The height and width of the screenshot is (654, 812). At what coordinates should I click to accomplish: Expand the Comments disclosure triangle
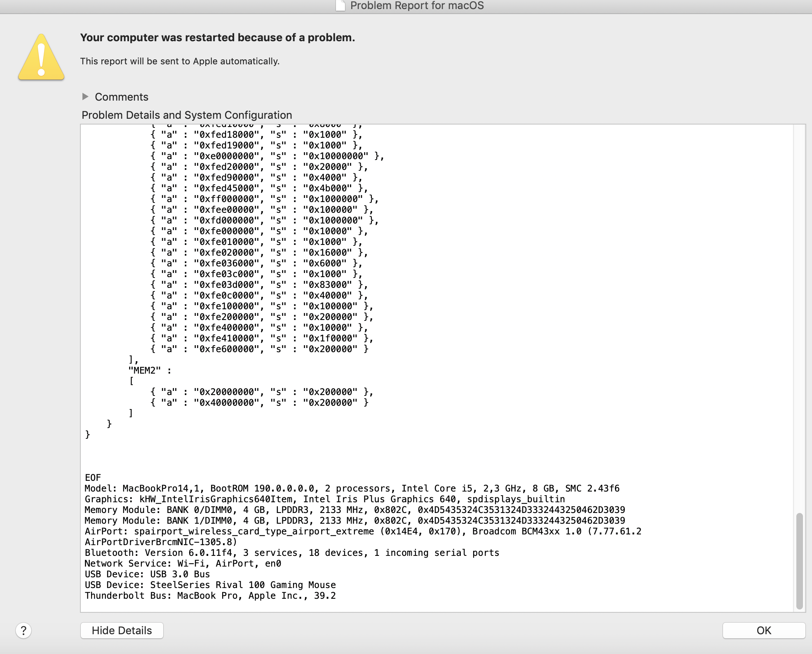(x=85, y=96)
